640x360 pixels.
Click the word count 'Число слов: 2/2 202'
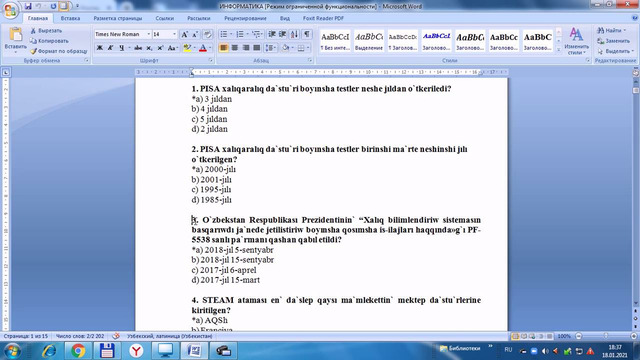(80, 336)
